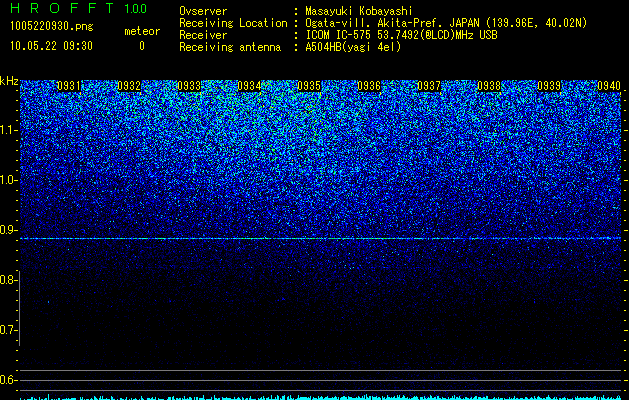Click the 0932 time marker

click(129, 86)
